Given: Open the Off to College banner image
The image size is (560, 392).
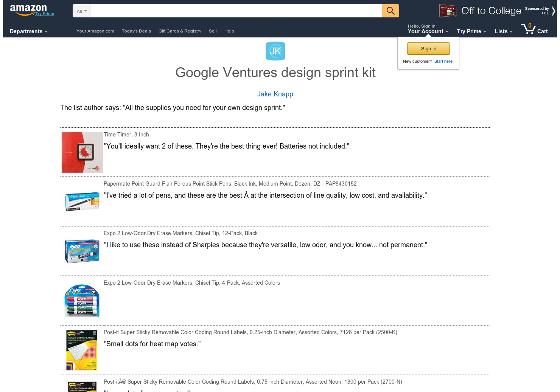Looking at the screenshot, I should (448, 11).
